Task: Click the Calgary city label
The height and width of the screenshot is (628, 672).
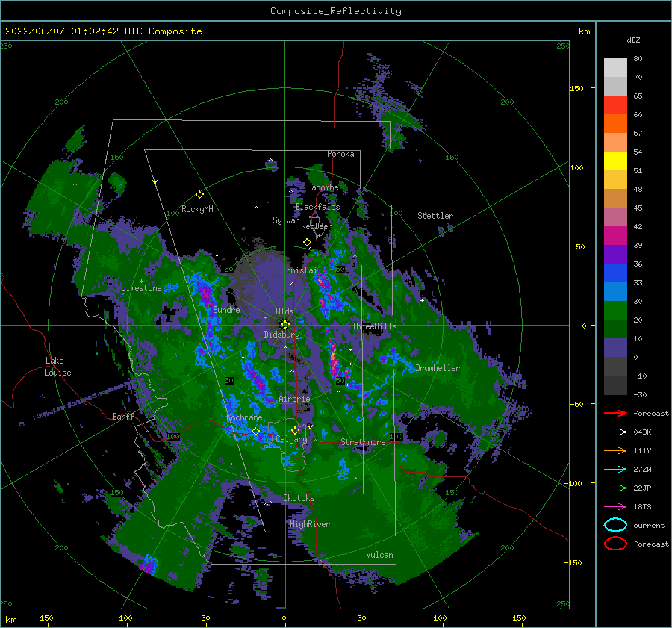Action: point(291,439)
